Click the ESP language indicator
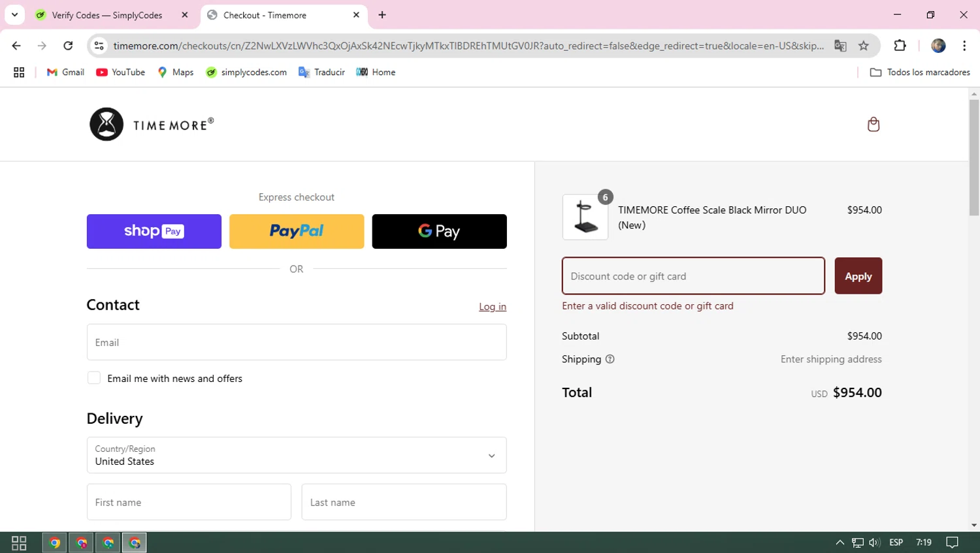The width and height of the screenshot is (980, 553). [896, 543]
